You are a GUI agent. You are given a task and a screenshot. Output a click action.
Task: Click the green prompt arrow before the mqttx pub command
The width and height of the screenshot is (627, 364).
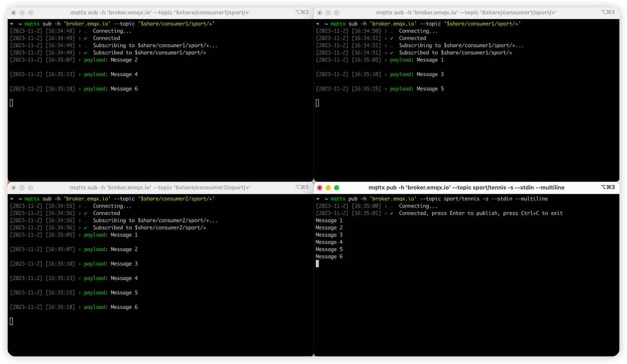pyautogui.click(x=318, y=198)
